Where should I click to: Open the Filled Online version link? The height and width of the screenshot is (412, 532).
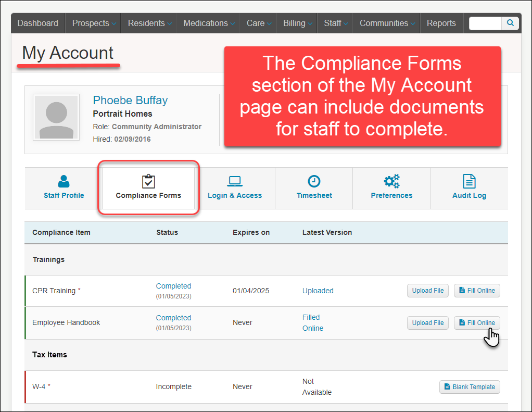click(313, 323)
